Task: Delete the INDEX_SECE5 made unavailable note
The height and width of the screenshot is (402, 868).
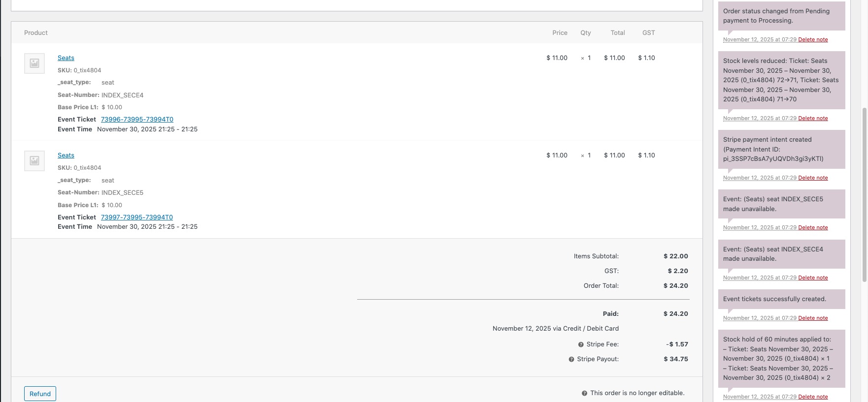Action: tap(813, 228)
